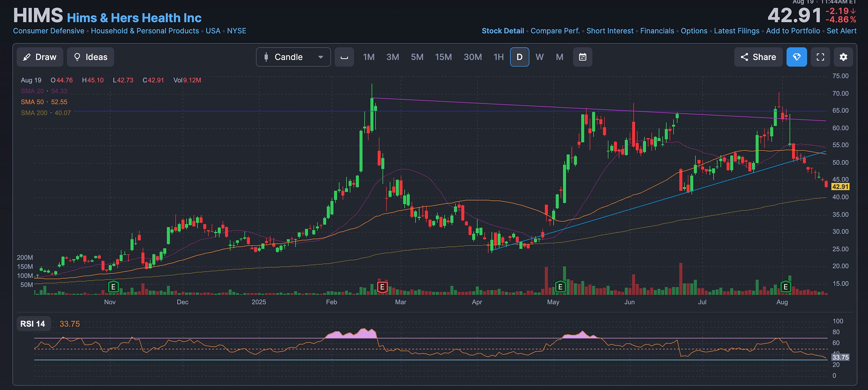Viewport: 868px width, 390px height.
Task: Open the Draw tools button
Action: (40, 57)
